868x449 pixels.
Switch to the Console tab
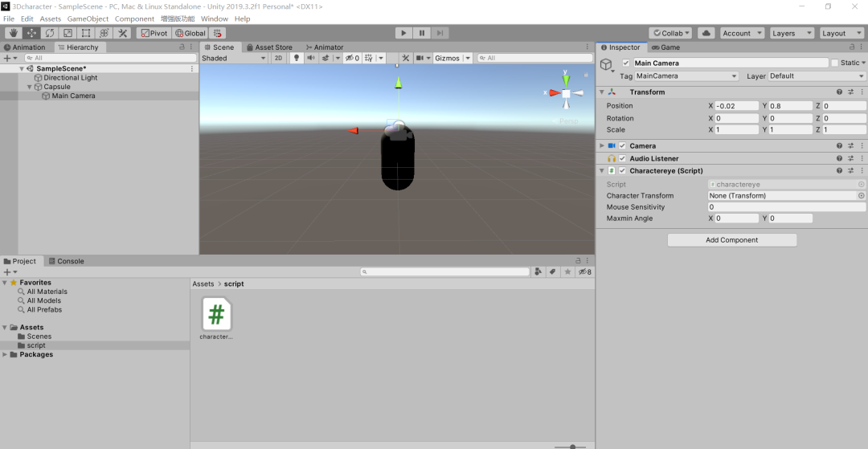click(x=67, y=261)
